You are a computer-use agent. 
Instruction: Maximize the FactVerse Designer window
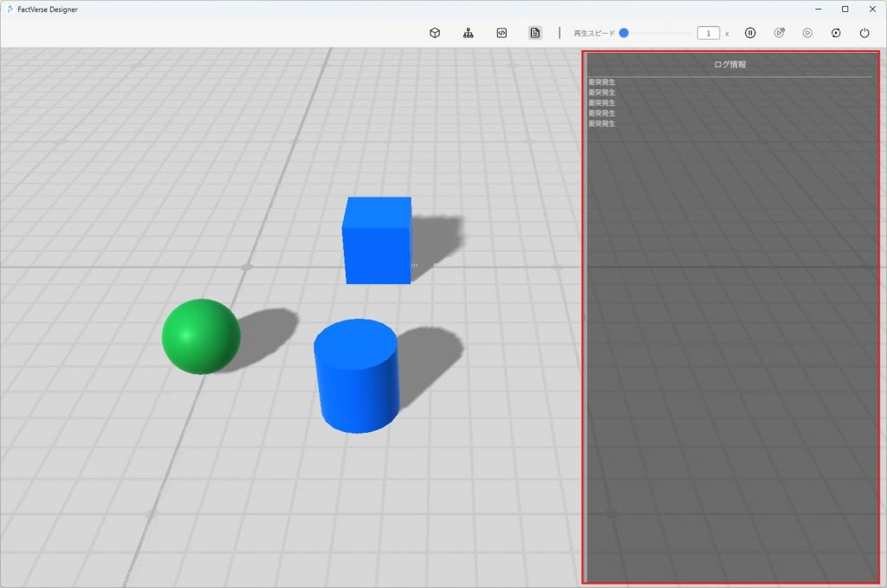coord(845,10)
